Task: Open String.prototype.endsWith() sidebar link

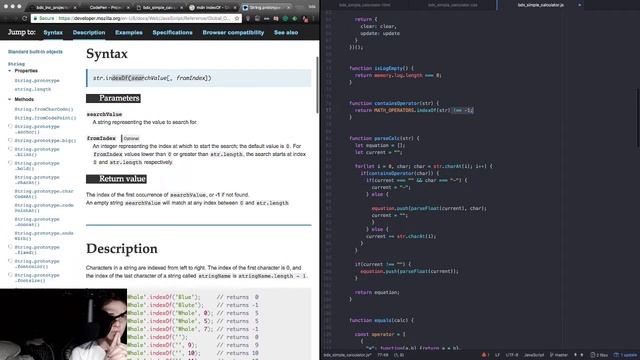Action: [44, 236]
